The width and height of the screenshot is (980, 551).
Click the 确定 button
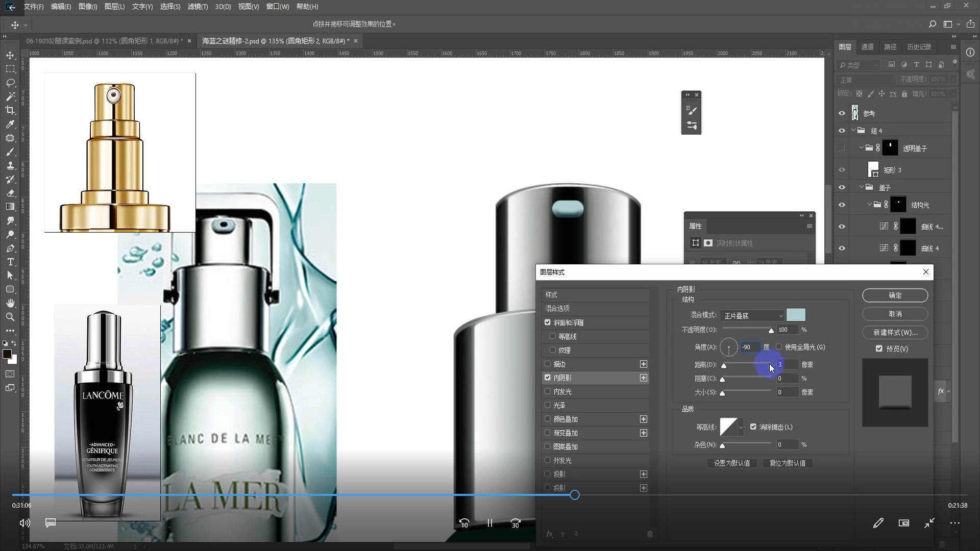pos(895,295)
